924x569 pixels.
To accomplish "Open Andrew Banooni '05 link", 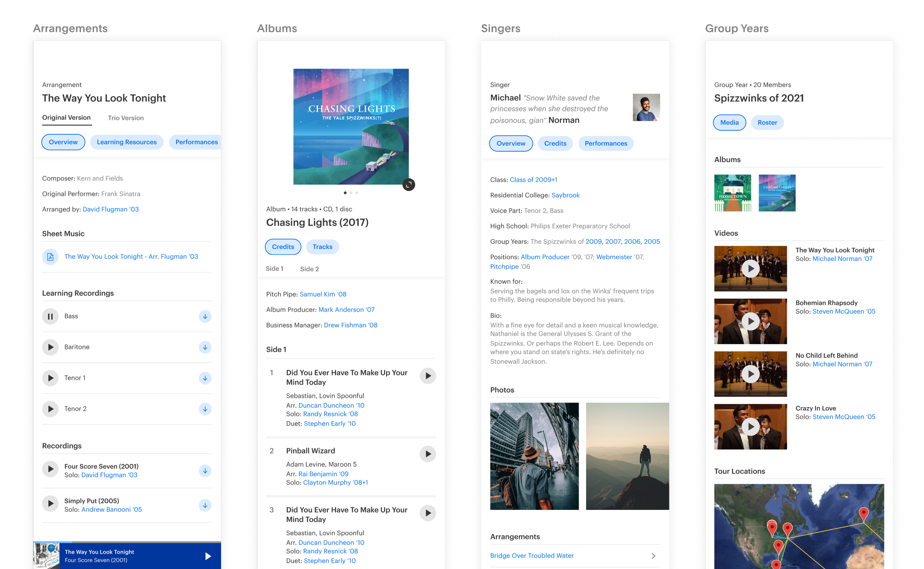I will 112,509.
